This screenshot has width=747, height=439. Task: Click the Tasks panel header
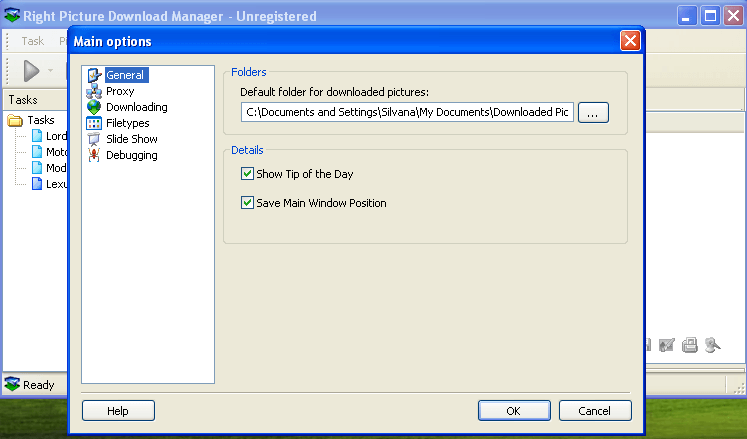click(x=36, y=100)
